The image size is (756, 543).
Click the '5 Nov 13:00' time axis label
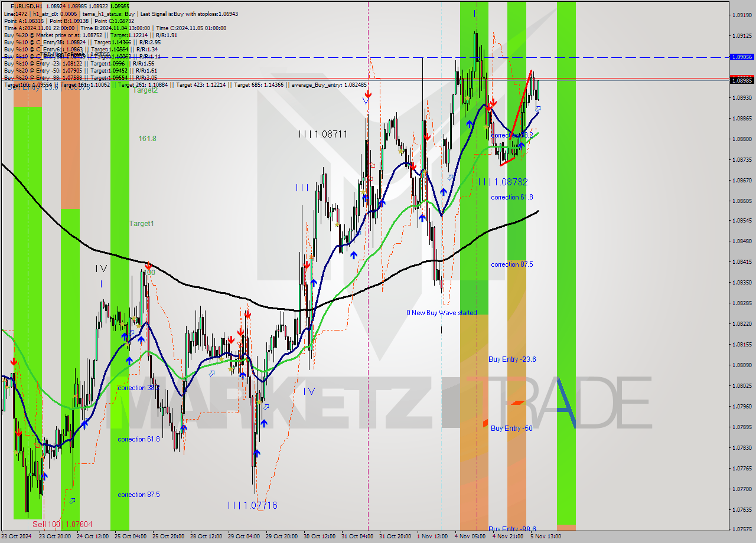[x=546, y=537]
